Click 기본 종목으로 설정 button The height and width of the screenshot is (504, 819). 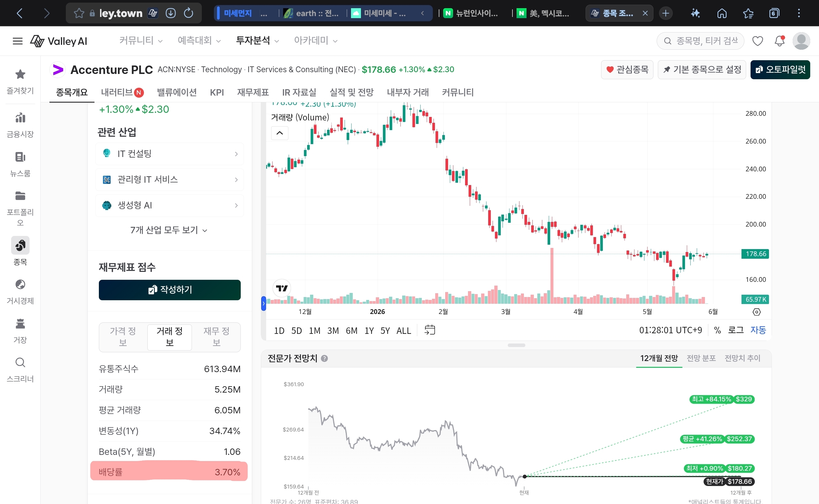pyautogui.click(x=702, y=70)
